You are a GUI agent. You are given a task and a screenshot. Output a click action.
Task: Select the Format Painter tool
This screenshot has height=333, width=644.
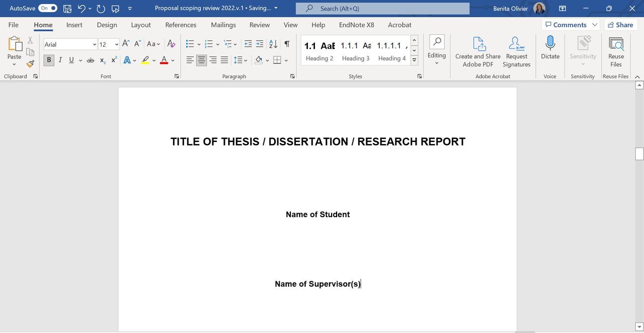pos(30,64)
